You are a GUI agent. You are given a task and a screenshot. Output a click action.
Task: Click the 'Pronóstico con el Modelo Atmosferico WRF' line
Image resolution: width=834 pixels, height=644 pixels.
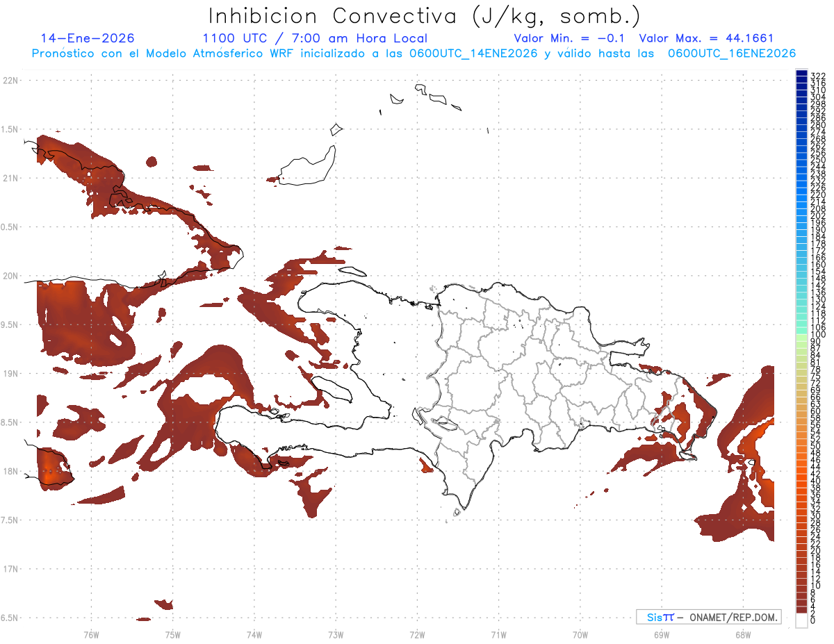tap(414, 53)
